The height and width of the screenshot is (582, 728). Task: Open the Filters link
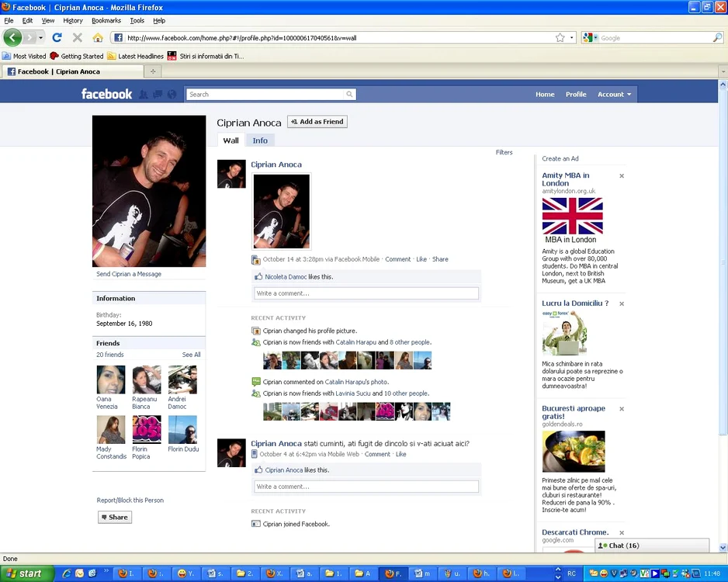click(504, 152)
